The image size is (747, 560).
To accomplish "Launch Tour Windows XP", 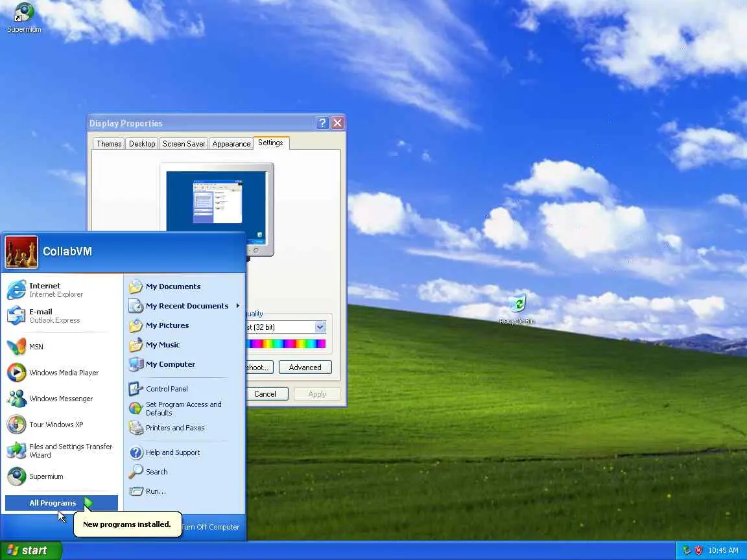I will tap(62, 425).
